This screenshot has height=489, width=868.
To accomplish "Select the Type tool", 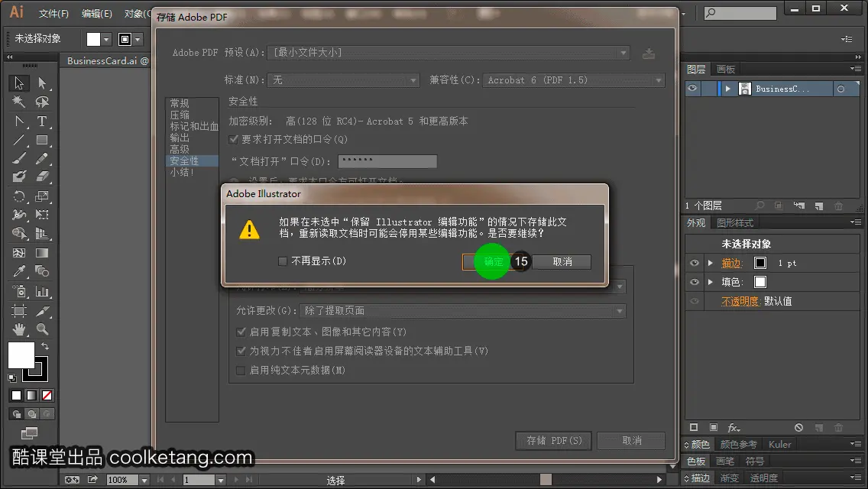I will (x=42, y=121).
